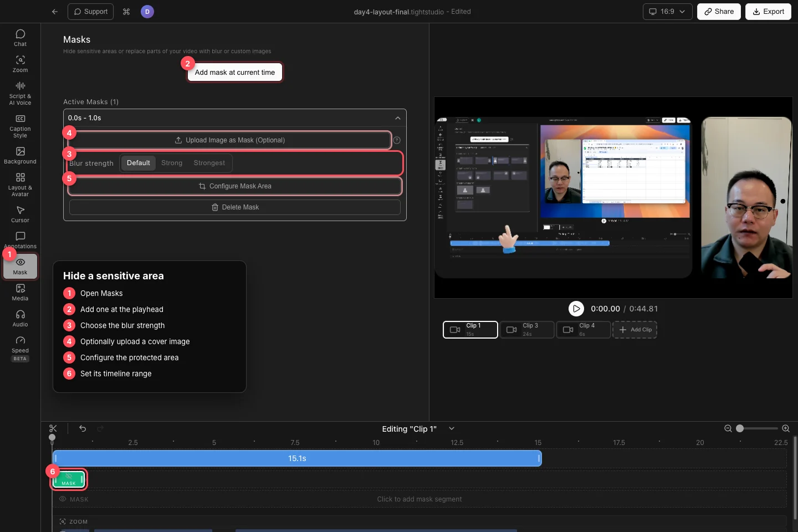Play the video preview
Screen dimensions: 798x532
point(576,309)
